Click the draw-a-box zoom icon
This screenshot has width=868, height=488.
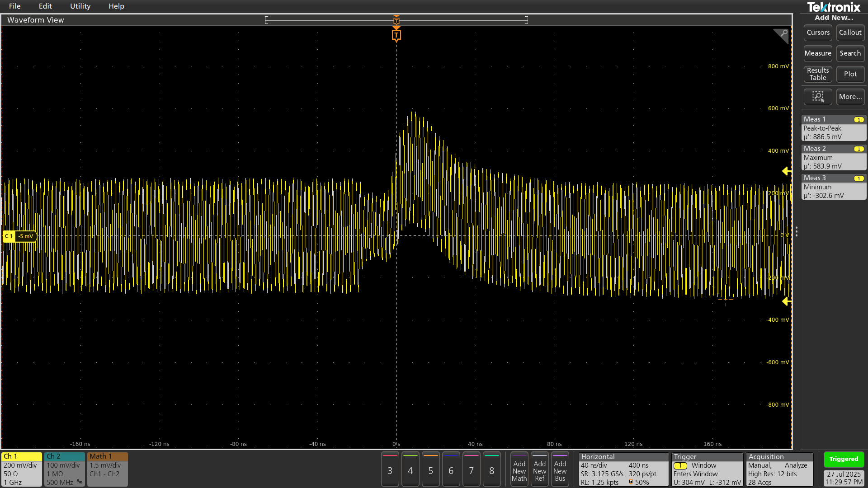click(x=818, y=97)
